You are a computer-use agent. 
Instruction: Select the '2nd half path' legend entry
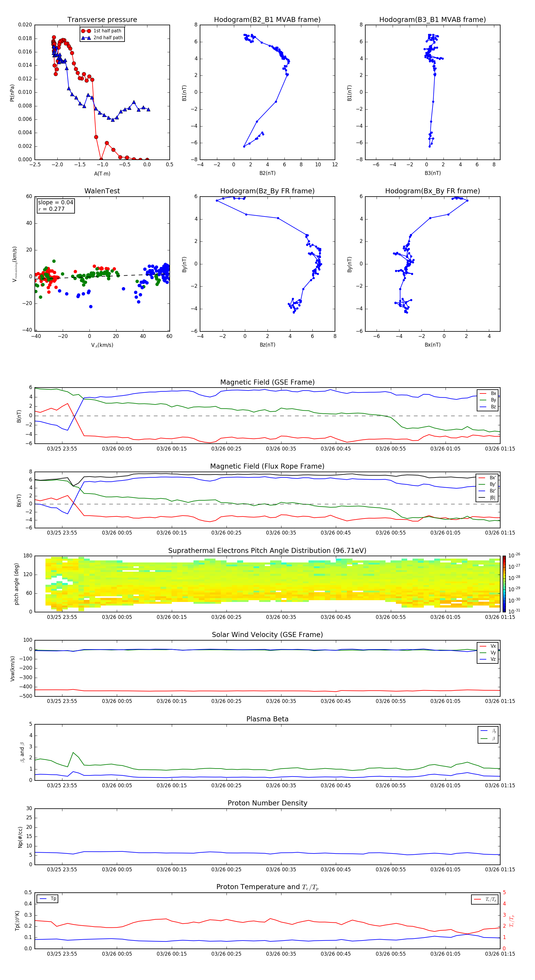[102, 38]
